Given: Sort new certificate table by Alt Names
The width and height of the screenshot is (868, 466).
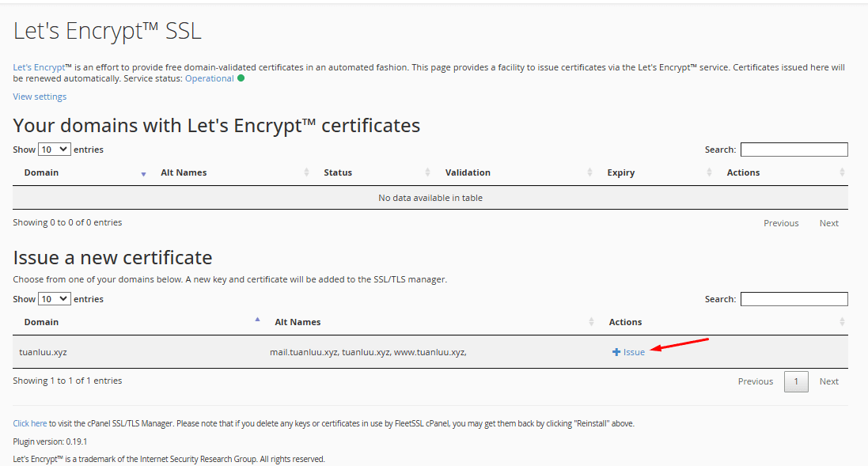Looking at the screenshot, I should coord(298,322).
